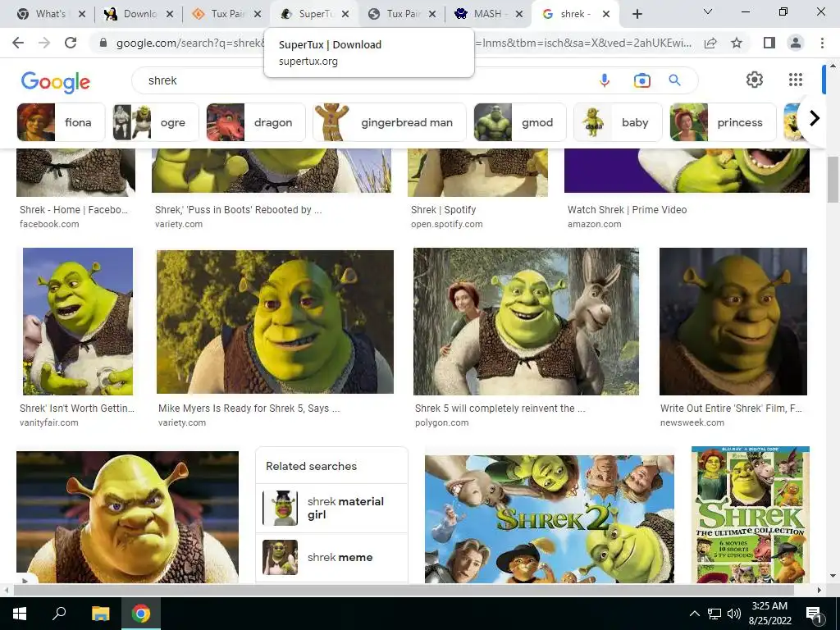Open the Chrome side panel icon
The height and width of the screenshot is (630, 840).
click(x=769, y=43)
